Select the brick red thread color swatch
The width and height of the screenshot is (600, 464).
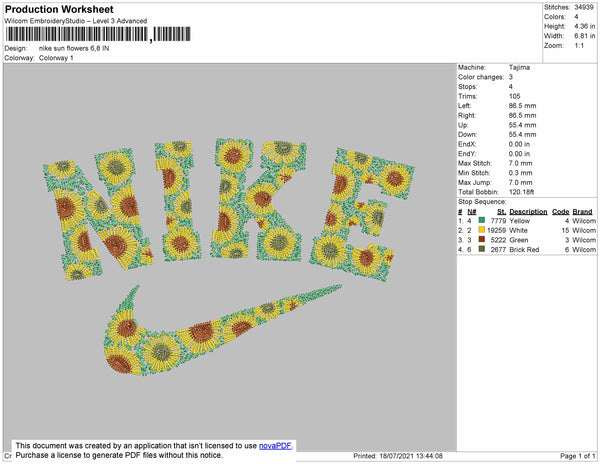482,239
